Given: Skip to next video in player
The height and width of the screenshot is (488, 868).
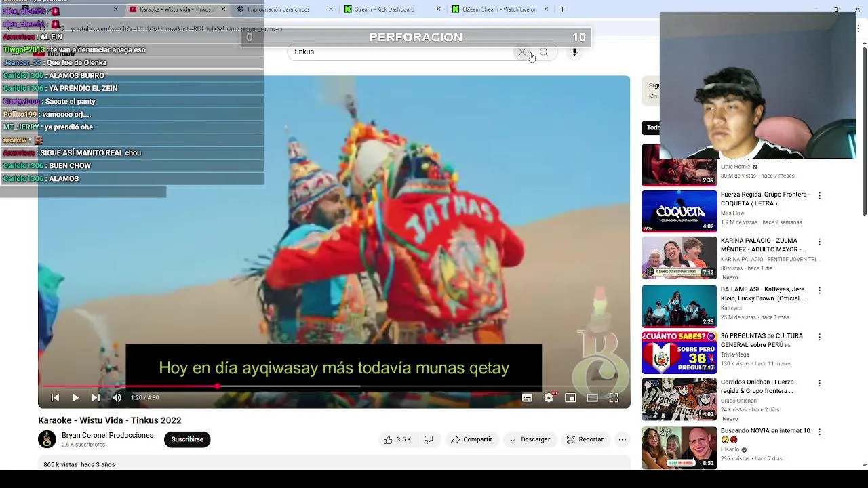Looking at the screenshot, I should point(96,398).
